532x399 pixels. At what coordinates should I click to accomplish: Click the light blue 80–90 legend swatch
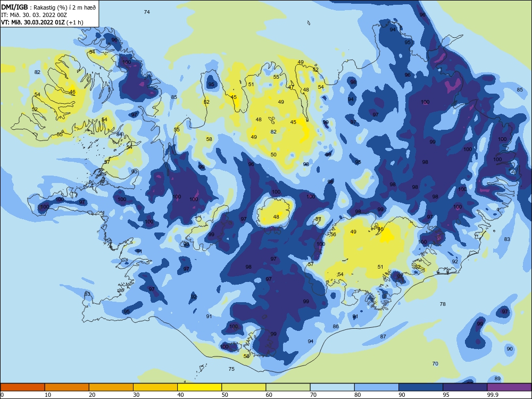click(x=377, y=387)
